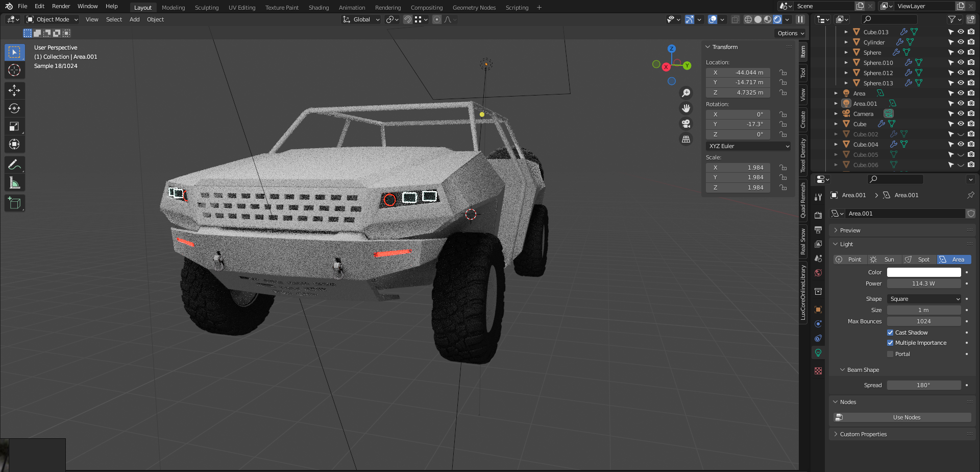Choose the Add Cube tool
Screen dimensions: 980x472
click(x=14, y=203)
